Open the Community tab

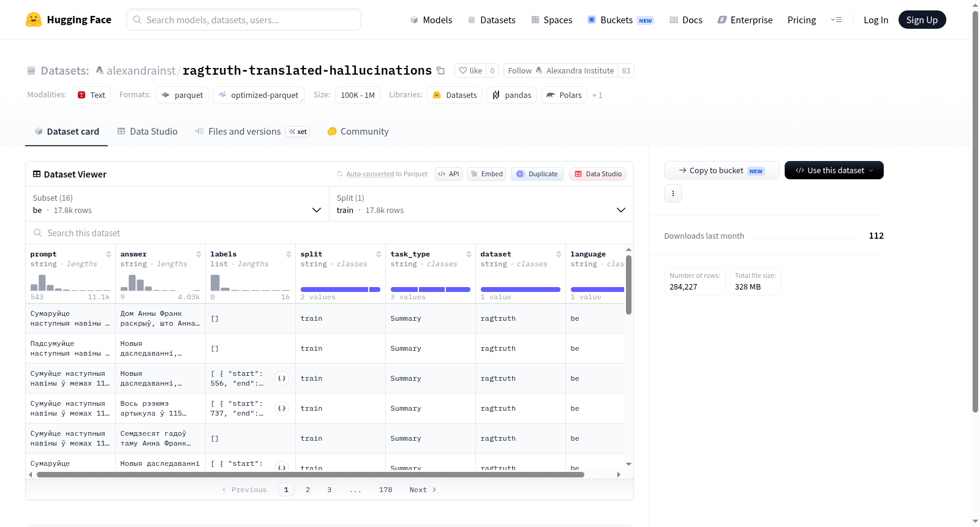tap(358, 132)
